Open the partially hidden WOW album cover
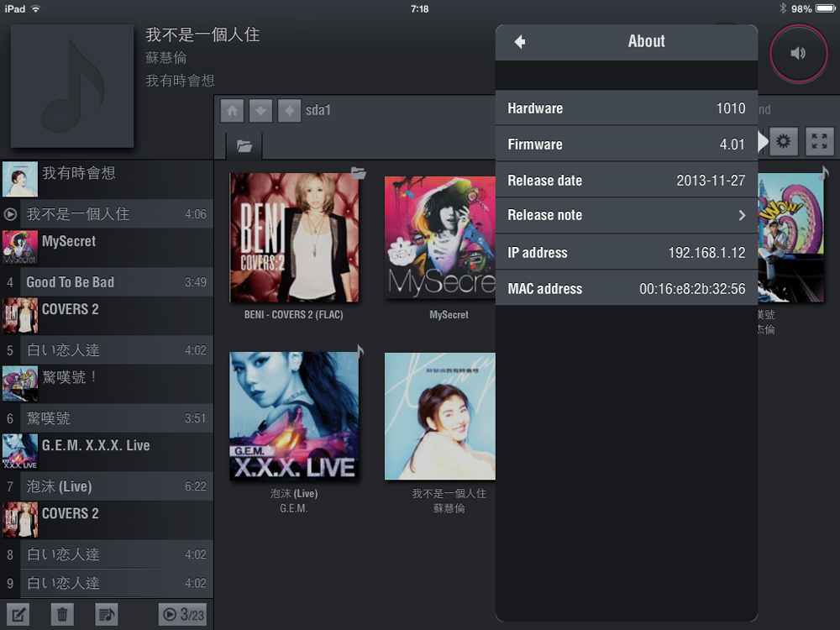840x630 pixels. tap(790, 238)
